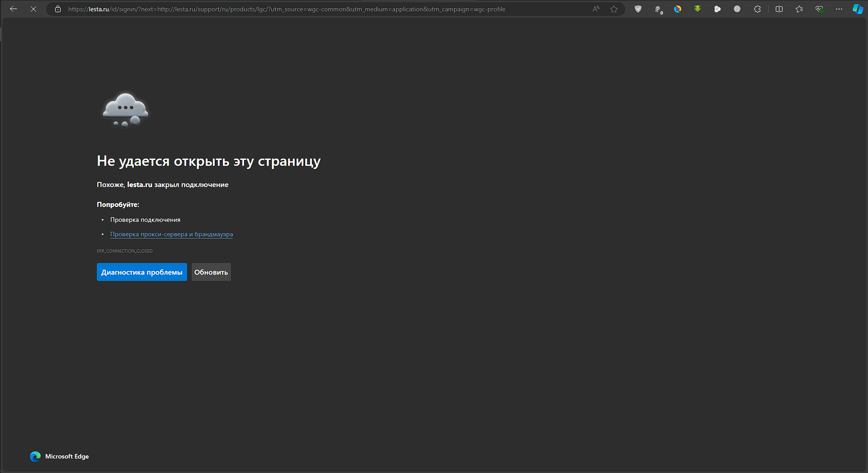Open the colorful play-arrow extension
The image size is (868, 473).
pos(678,9)
